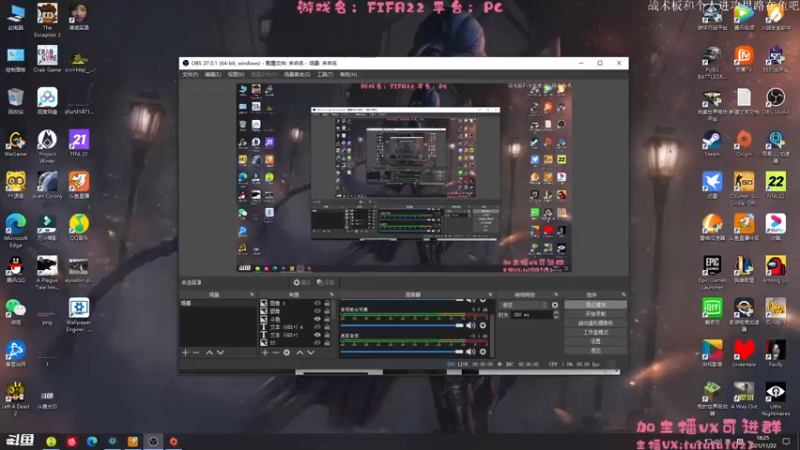Open scene transition properties gear
Viewport: 800px width, 450px height.
[555, 305]
